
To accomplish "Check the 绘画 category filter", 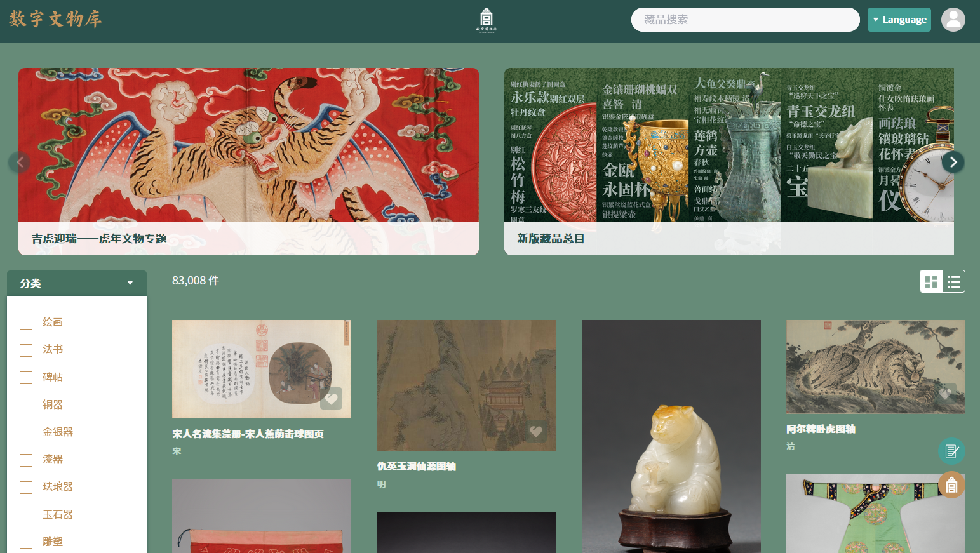I will (26, 323).
